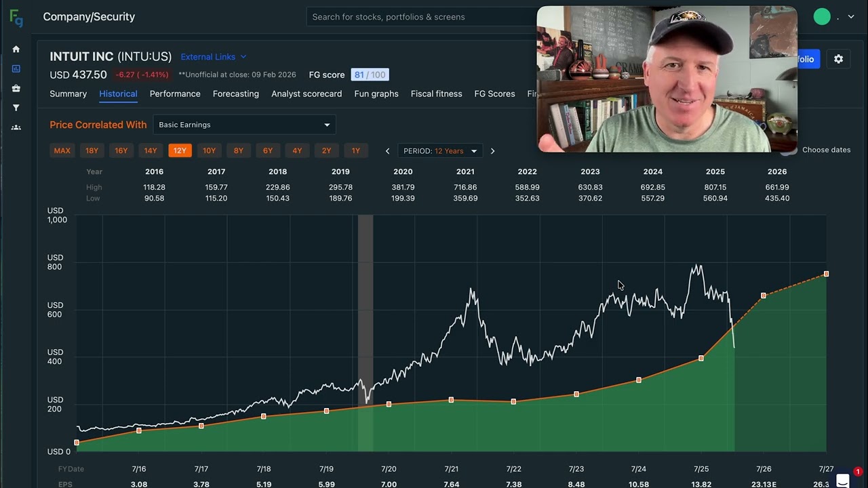Go to previous period with left arrow
The image size is (868, 488).
click(x=387, y=150)
